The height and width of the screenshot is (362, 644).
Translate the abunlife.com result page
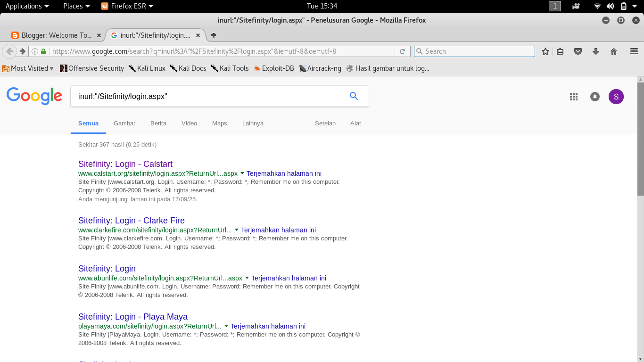click(289, 278)
